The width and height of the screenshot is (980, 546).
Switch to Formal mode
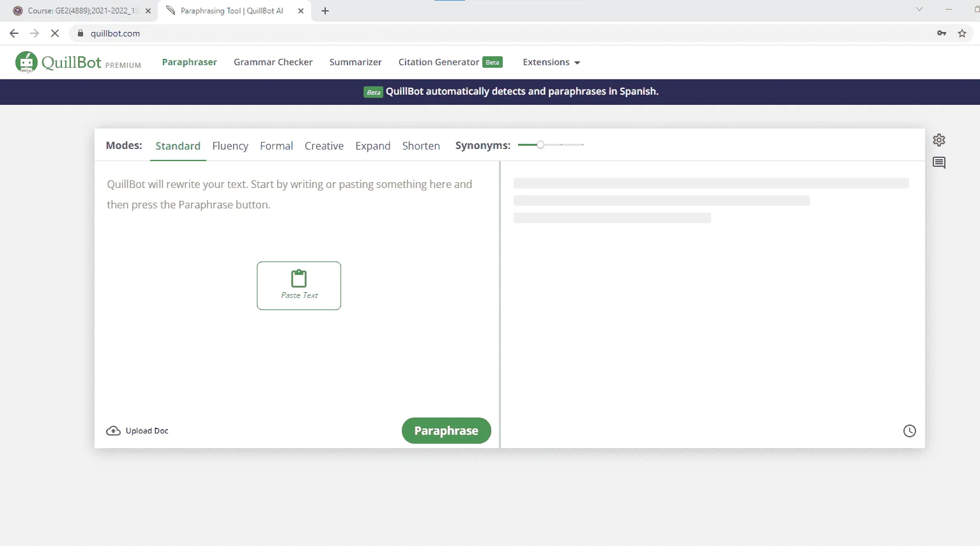coord(277,146)
